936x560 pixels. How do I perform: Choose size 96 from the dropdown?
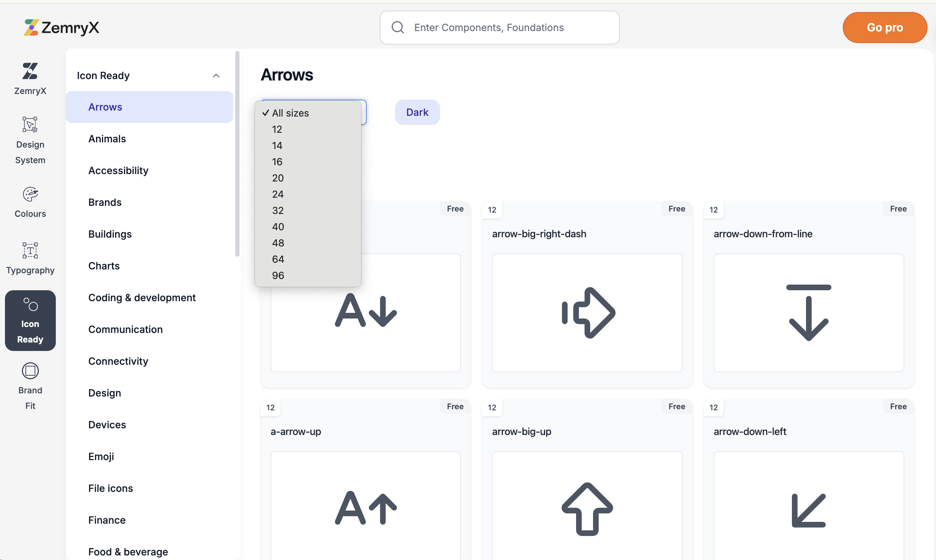308,275
